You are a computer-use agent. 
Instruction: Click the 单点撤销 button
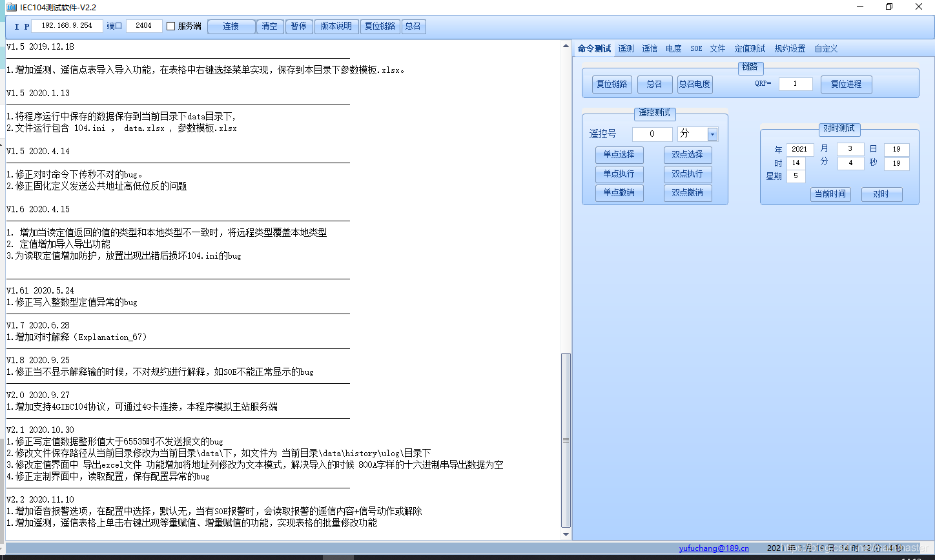point(619,193)
